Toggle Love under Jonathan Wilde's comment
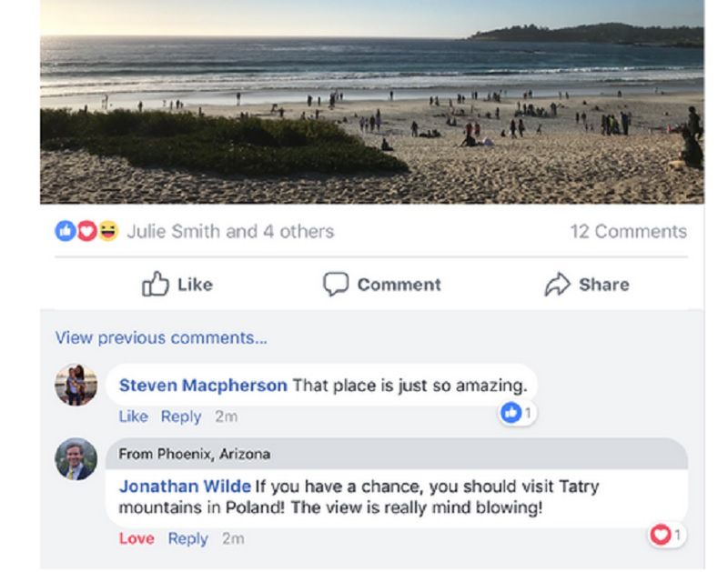728x572 pixels. [x=136, y=538]
